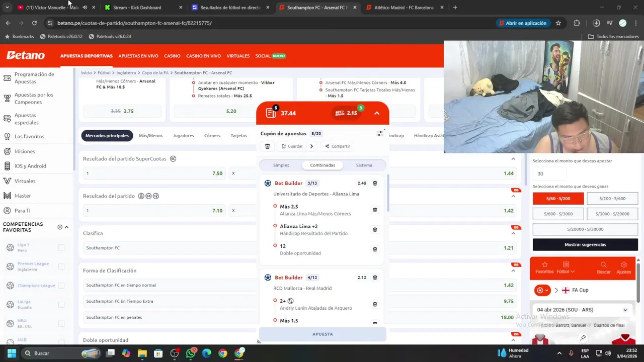
Task: Open iOS y Android sidebar item
Action: 30,166
